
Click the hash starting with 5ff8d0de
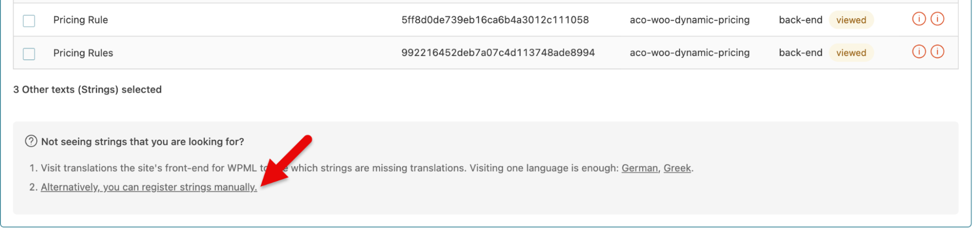(x=495, y=20)
